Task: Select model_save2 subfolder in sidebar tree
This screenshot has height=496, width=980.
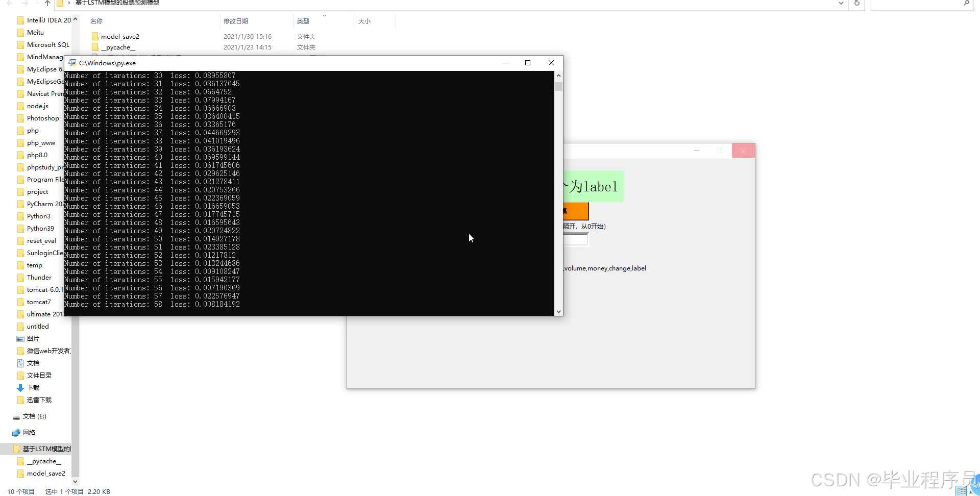Action: click(x=41, y=474)
